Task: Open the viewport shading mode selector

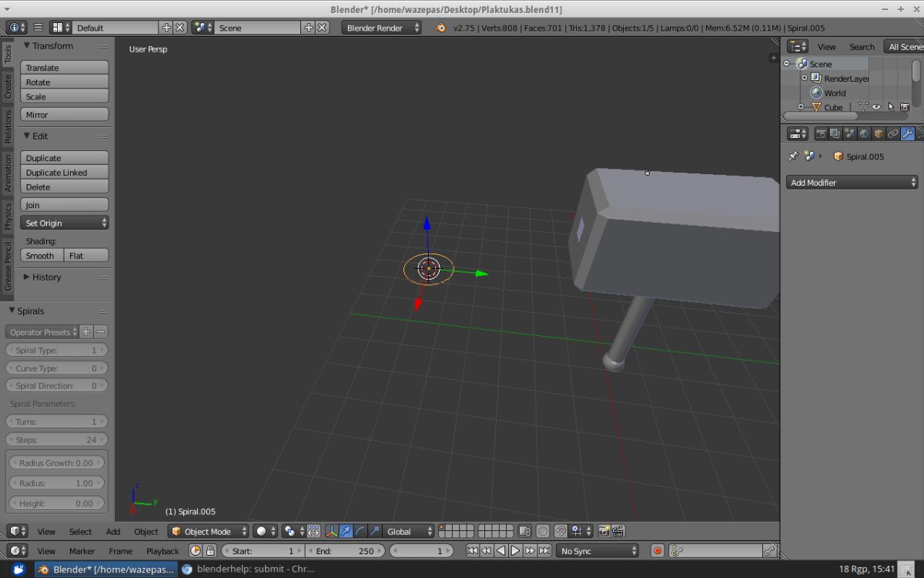Action: tap(266, 531)
